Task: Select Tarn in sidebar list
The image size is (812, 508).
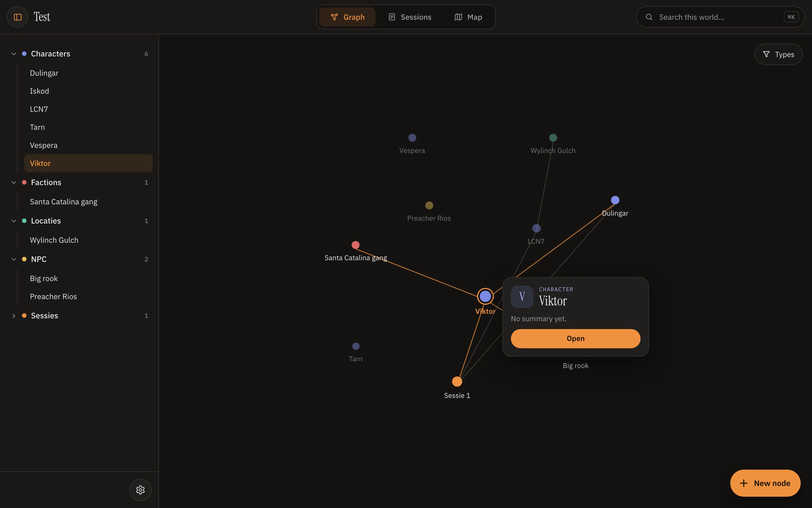Action: pyautogui.click(x=88, y=127)
